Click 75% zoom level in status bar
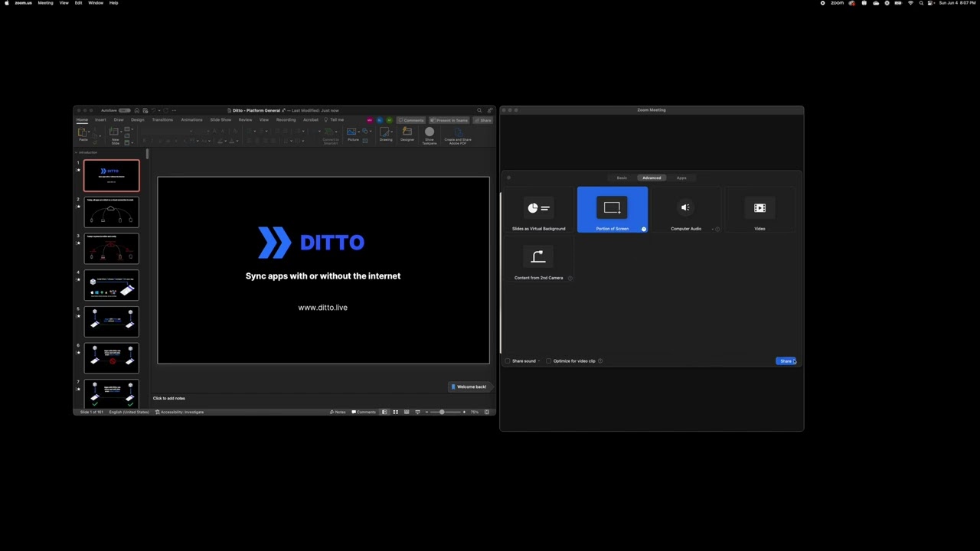This screenshot has height=551, width=980. pyautogui.click(x=475, y=412)
